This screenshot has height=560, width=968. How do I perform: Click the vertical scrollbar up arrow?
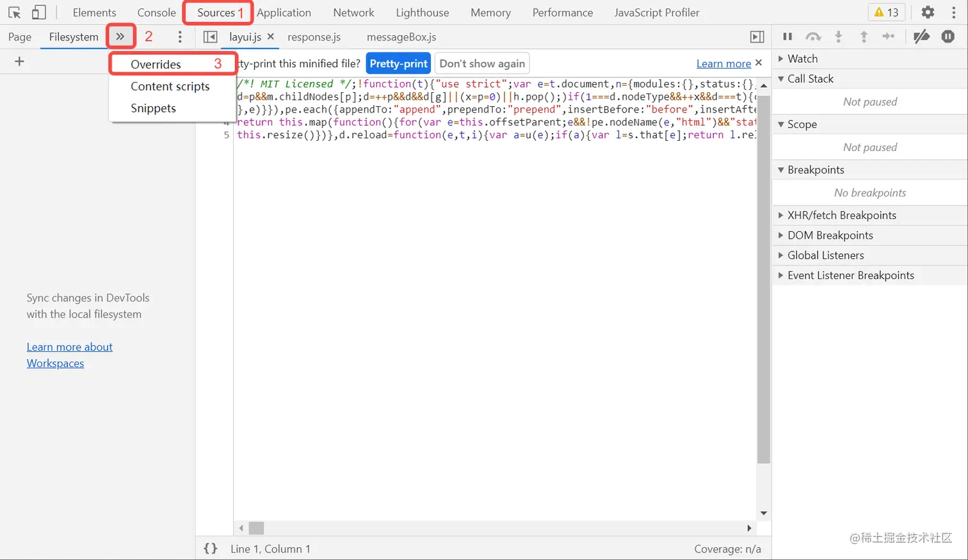[764, 85]
